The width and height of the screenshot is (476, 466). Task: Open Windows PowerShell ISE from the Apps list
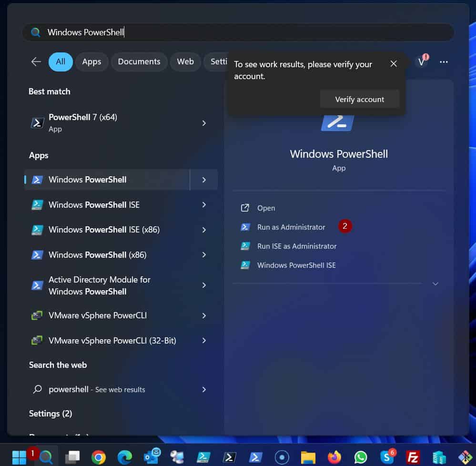point(94,204)
